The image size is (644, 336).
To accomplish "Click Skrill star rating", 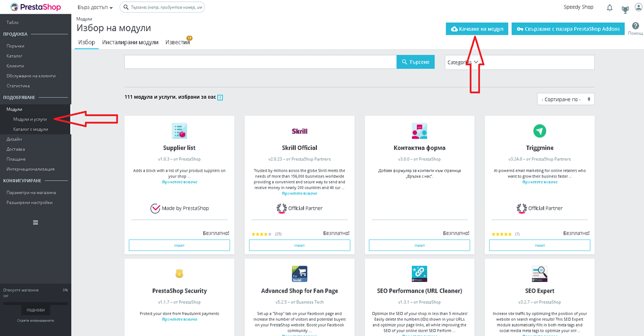I will tap(261, 234).
